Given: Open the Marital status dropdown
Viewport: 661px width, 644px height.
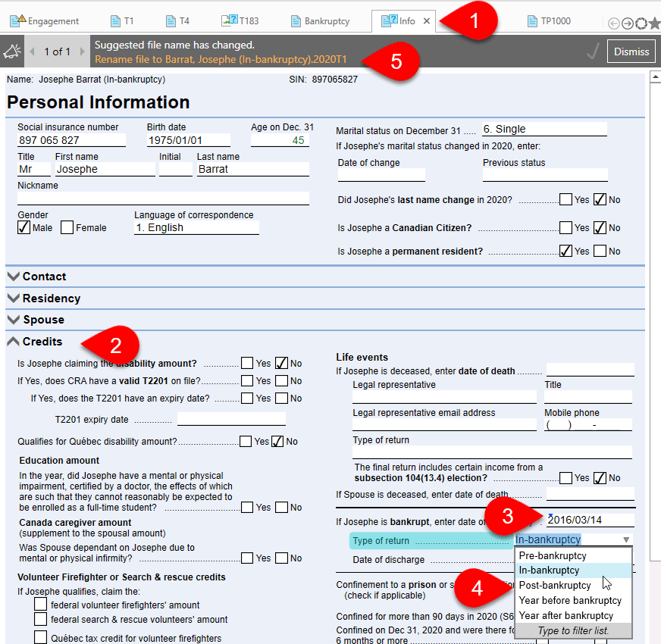Looking at the screenshot, I should [544, 129].
